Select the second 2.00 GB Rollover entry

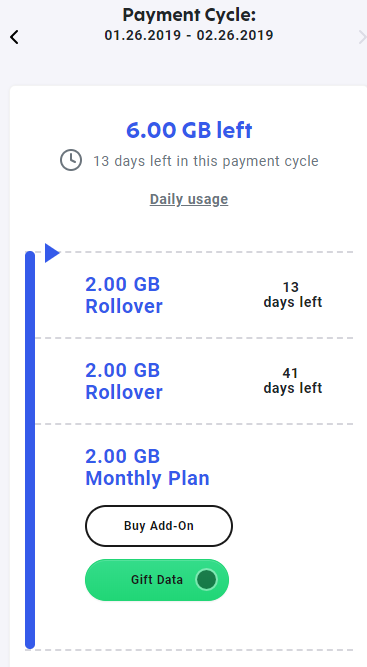click(194, 381)
